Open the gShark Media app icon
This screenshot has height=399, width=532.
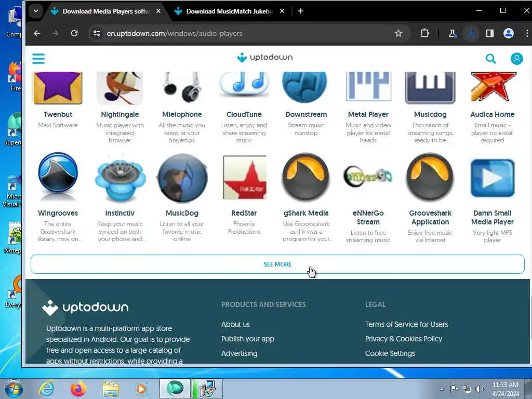tap(305, 177)
